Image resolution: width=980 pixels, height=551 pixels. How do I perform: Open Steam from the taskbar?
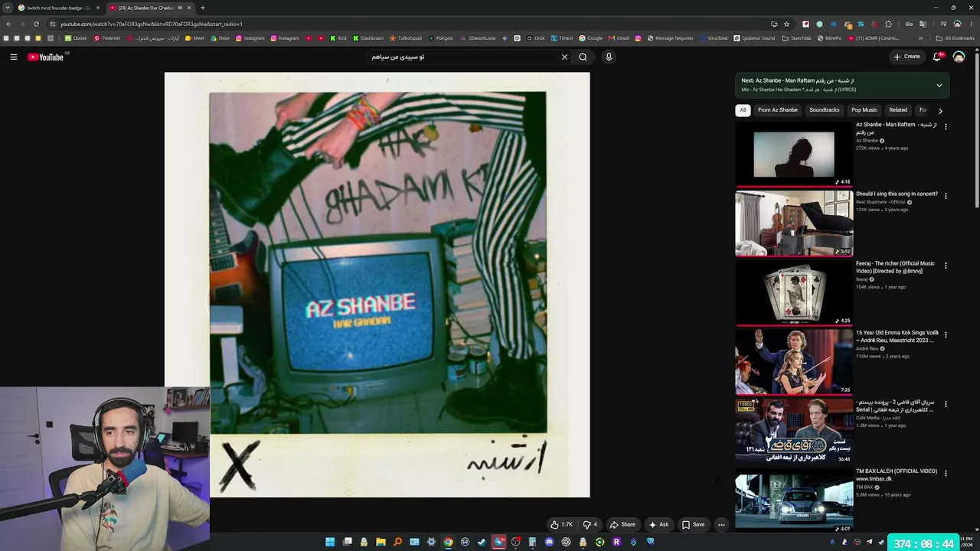[482, 542]
